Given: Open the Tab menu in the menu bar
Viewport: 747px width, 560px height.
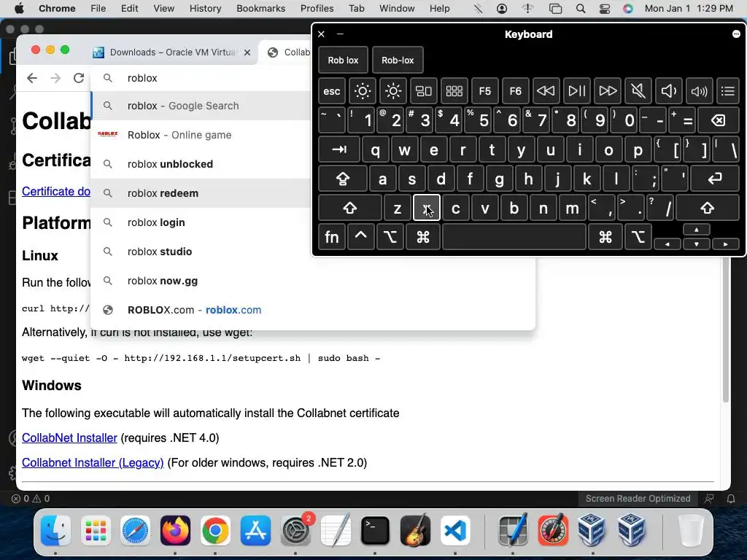Looking at the screenshot, I should [356, 8].
